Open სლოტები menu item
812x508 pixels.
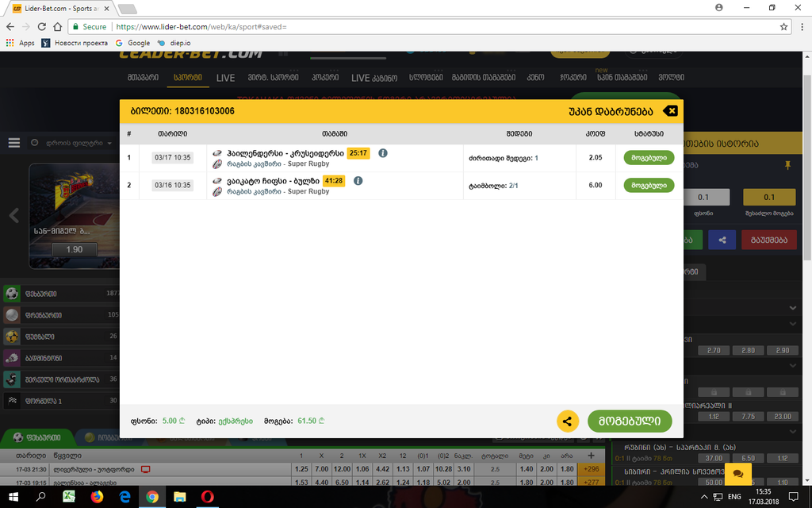(426, 77)
